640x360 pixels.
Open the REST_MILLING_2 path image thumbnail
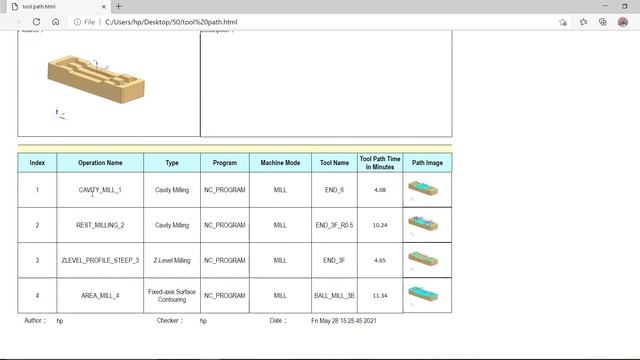coord(423,223)
